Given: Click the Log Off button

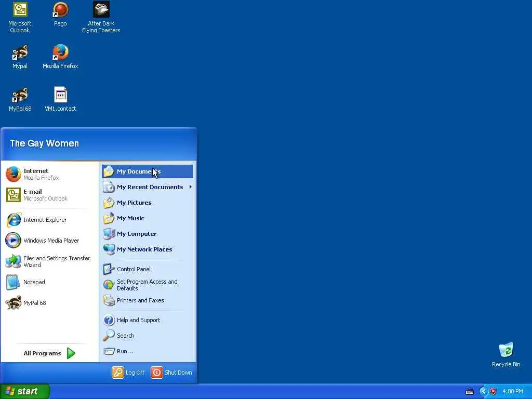Looking at the screenshot, I should click(x=128, y=373).
